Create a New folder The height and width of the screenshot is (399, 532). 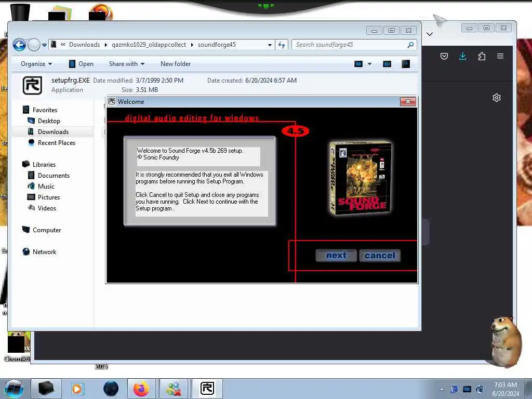click(x=176, y=64)
